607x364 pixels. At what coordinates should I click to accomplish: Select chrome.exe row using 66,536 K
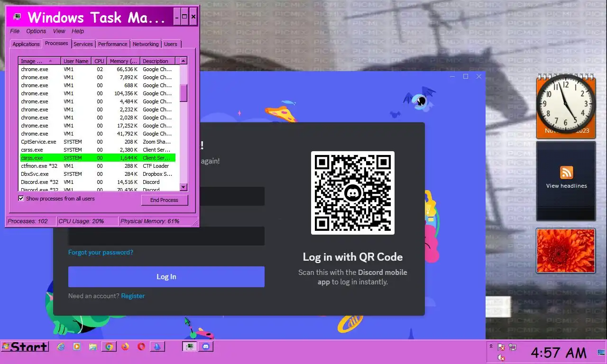pos(98,69)
